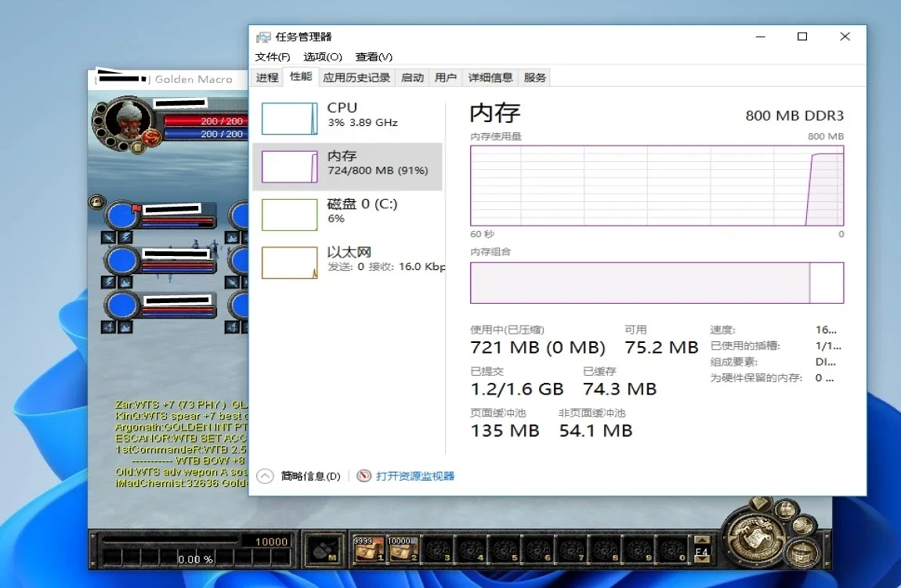Viewport: 901px width, 588px height.
Task: Use hotbar slot 2 item with 10000 count
Action: click(x=402, y=549)
